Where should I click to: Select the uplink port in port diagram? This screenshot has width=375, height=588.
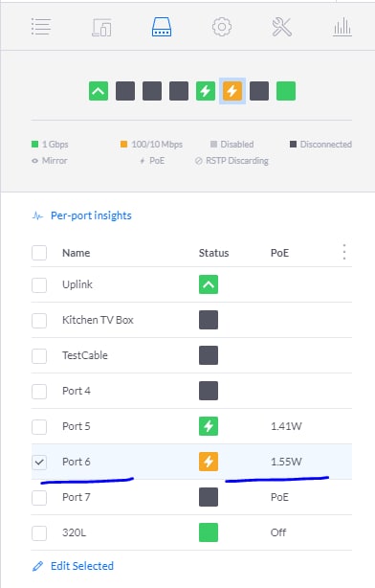click(99, 91)
